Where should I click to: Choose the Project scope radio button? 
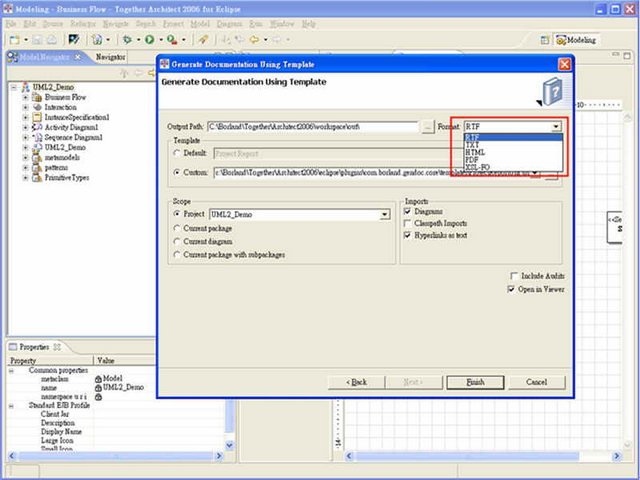coord(177,213)
